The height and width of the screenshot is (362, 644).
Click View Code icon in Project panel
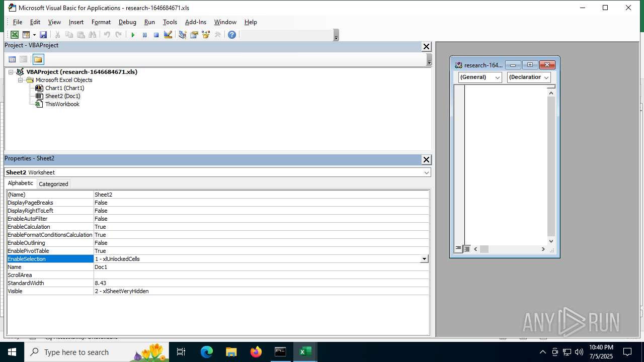12,59
